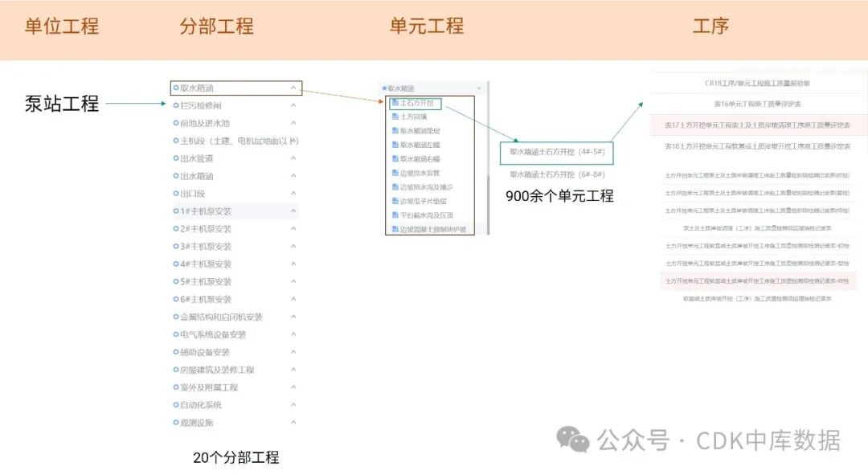Select the 单位工程 column header
The image size is (868, 475).
coord(61,27)
